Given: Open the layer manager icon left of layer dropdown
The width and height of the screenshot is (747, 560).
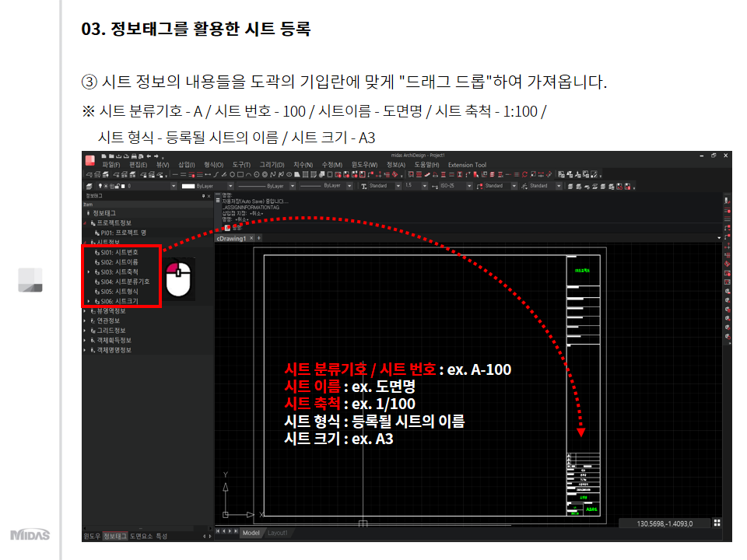Looking at the screenshot, I should pyautogui.click(x=88, y=186).
